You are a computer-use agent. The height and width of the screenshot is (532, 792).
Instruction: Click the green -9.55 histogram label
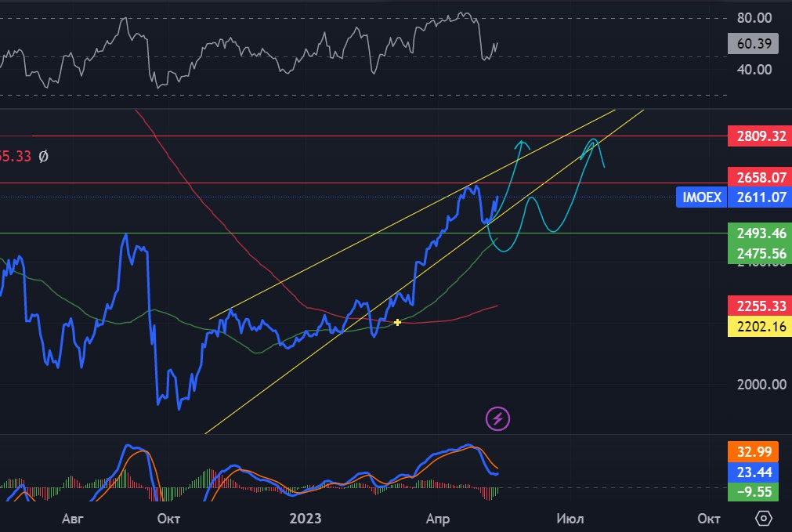(x=757, y=492)
